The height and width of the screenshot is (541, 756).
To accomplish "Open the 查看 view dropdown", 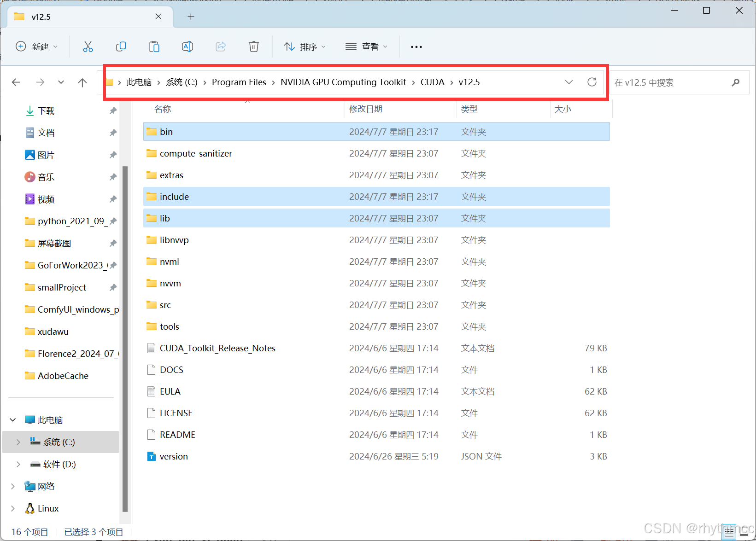I will click(366, 47).
